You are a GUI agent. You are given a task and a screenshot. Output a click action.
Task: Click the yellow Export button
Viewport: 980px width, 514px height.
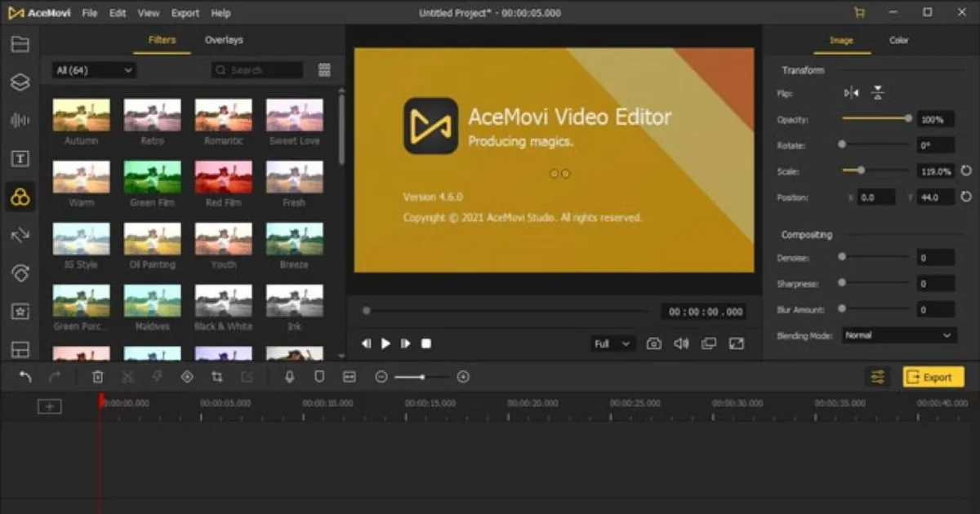[933, 377]
